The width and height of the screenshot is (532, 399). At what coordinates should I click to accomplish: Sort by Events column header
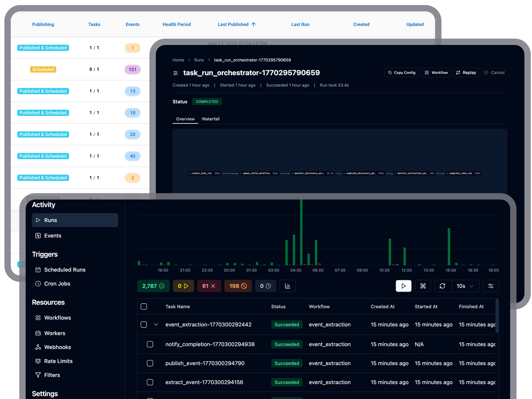(133, 24)
